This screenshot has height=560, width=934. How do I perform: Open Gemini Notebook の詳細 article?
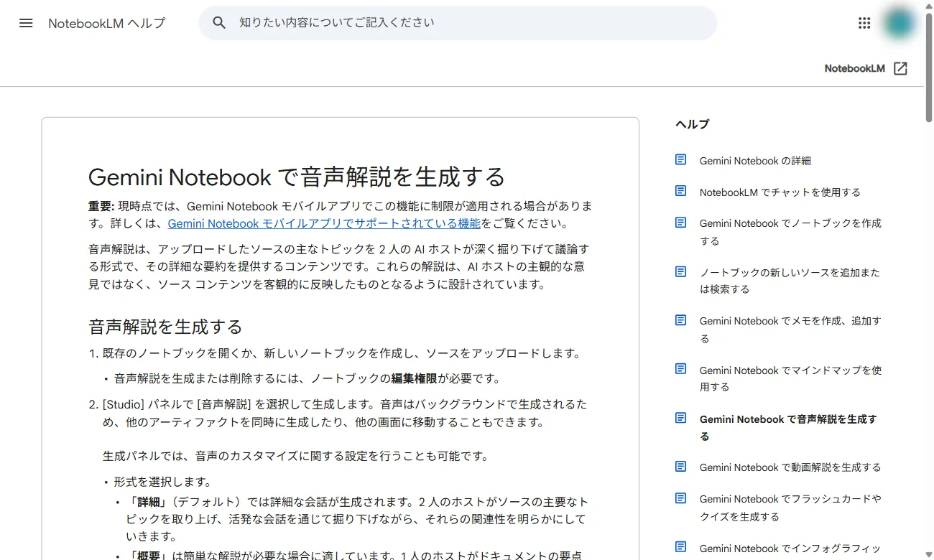click(x=755, y=161)
